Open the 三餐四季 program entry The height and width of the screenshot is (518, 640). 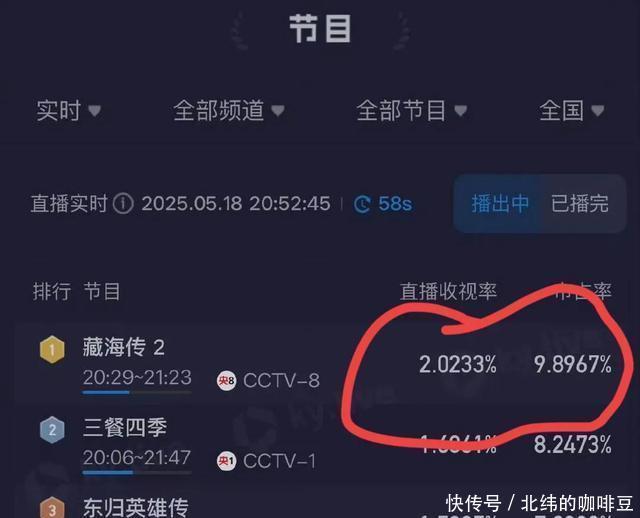124,427
